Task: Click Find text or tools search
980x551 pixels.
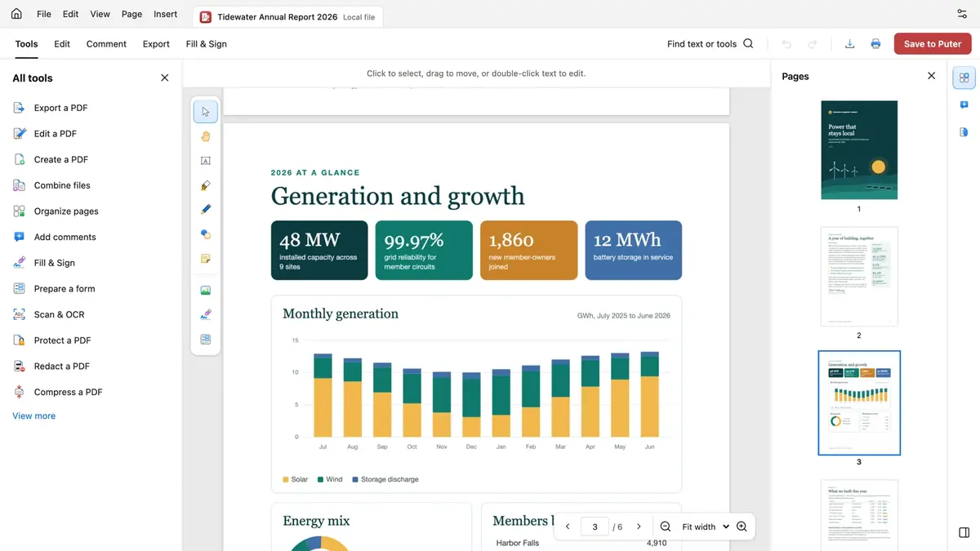Action: tap(710, 44)
